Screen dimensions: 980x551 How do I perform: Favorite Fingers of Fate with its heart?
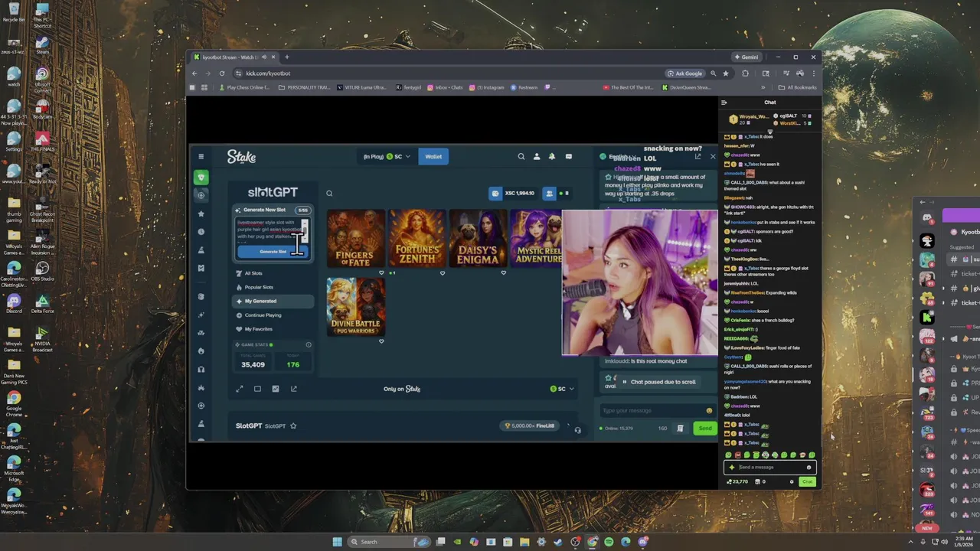pyautogui.click(x=381, y=272)
